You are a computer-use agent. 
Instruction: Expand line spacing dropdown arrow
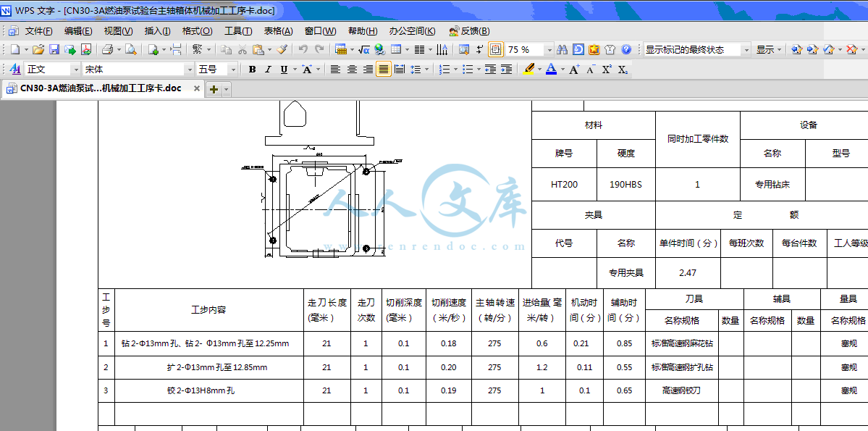(427, 70)
